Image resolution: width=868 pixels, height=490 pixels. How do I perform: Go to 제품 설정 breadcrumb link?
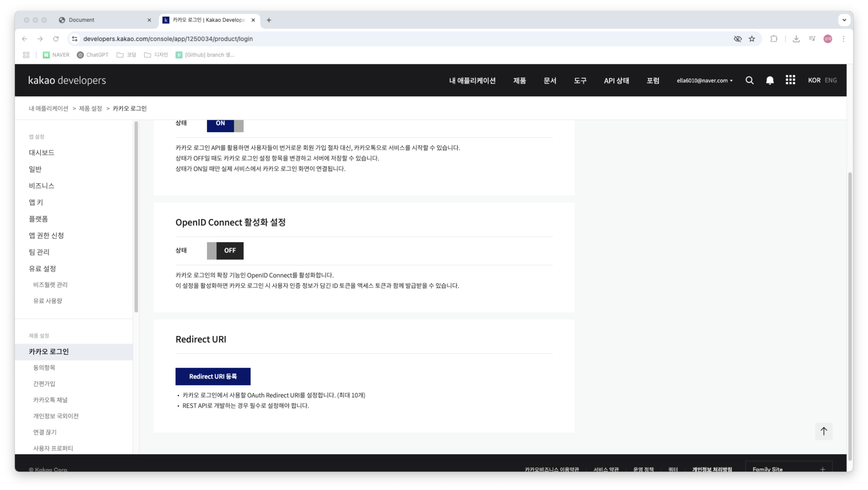pos(90,108)
